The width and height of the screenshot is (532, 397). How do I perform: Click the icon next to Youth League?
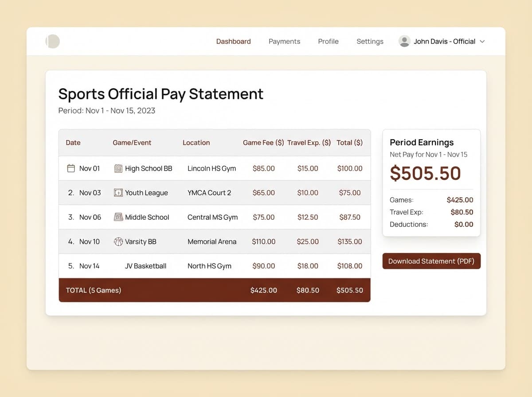(x=118, y=193)
